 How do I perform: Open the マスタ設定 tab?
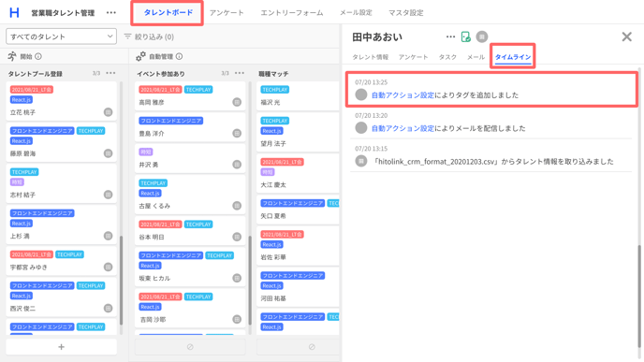pos(406,13)
